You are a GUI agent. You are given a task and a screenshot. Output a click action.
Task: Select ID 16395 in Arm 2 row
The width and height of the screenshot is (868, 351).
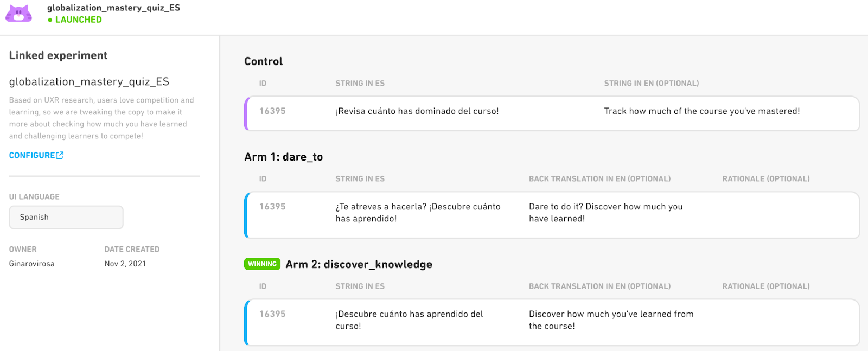point(272,314)
